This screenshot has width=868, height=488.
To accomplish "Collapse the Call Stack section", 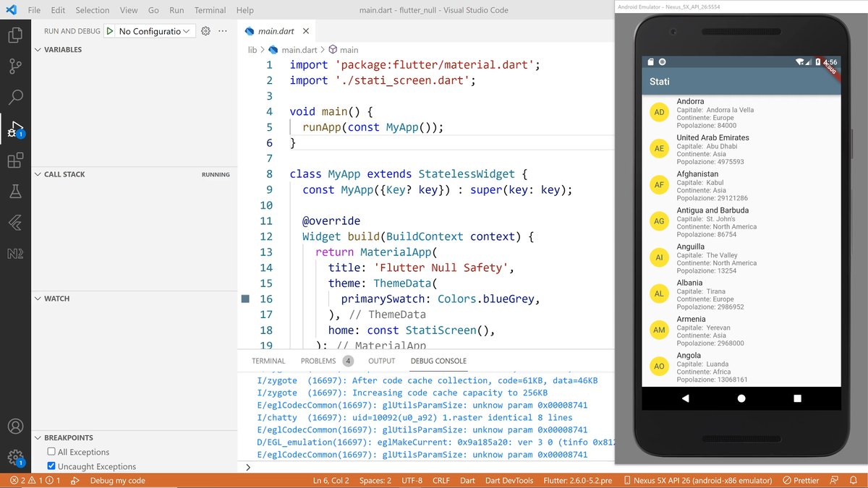I will click(x=64, y=174).
